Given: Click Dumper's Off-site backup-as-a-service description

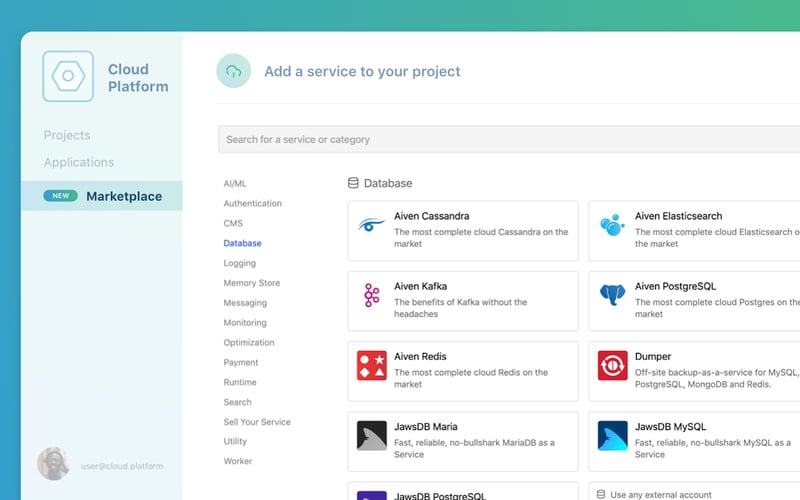Looking at the screenshot, I should (717, 379).
